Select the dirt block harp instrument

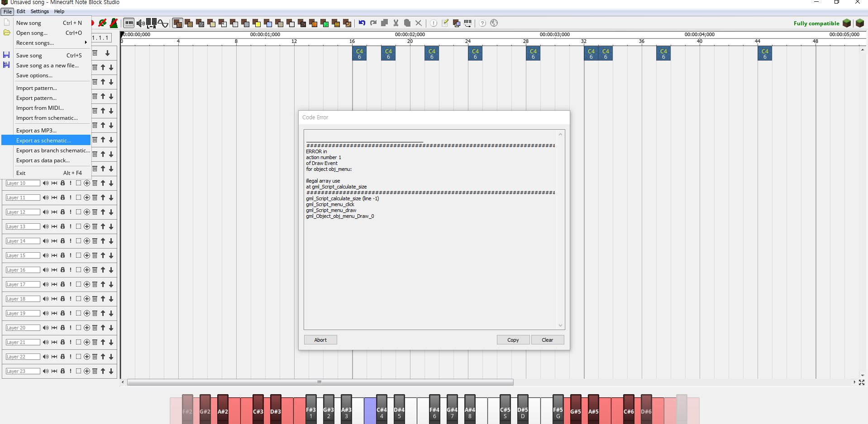point(178,23)
